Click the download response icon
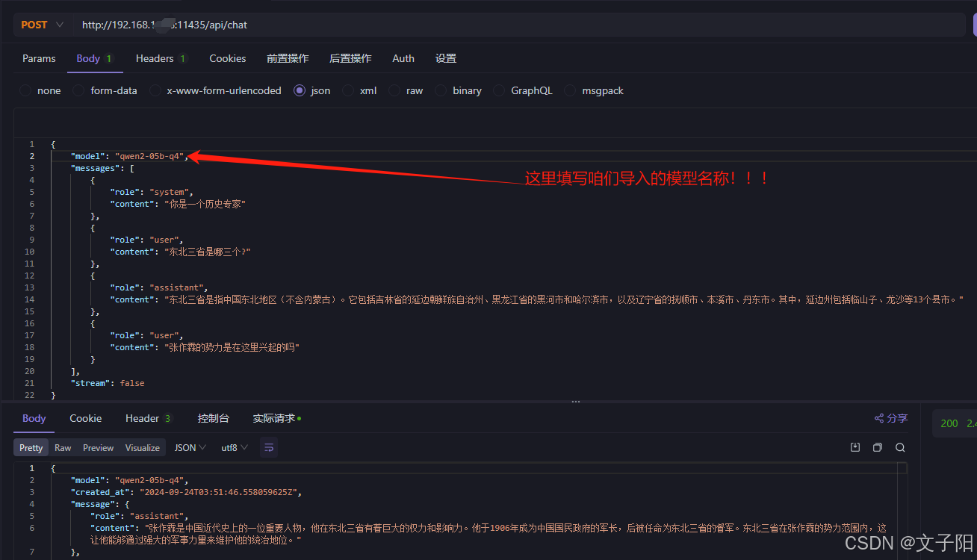Image resolution: width=977 pixels, height=560 pixels. (x=855, y=447)
